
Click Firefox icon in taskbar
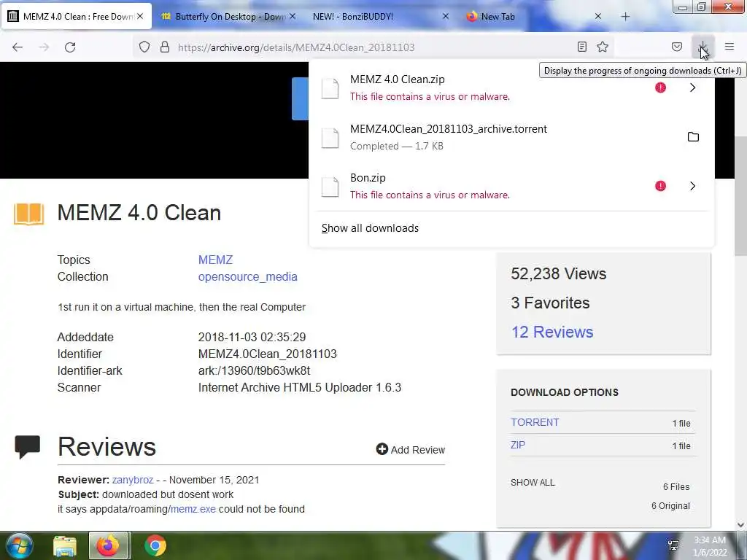pos(108,545)
